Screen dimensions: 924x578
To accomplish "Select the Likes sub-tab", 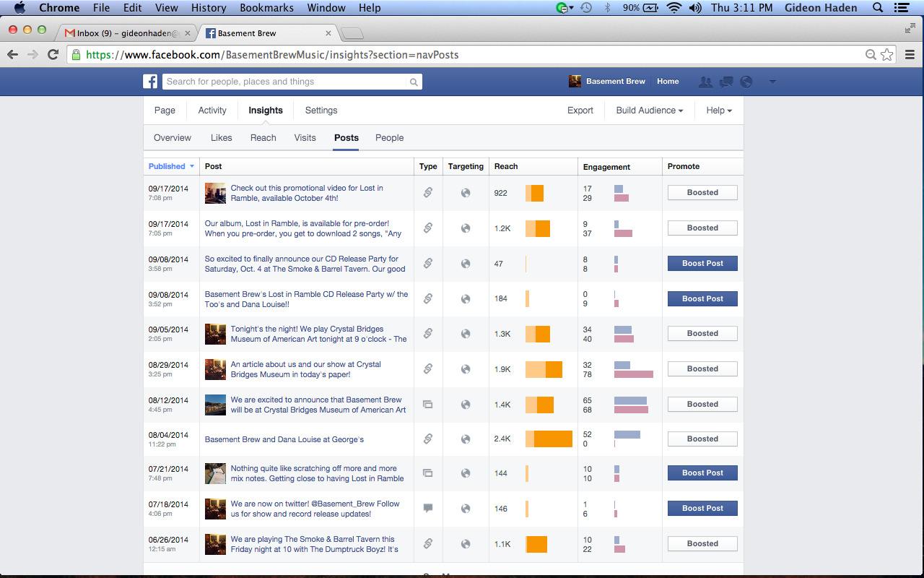I will (222, 138).
